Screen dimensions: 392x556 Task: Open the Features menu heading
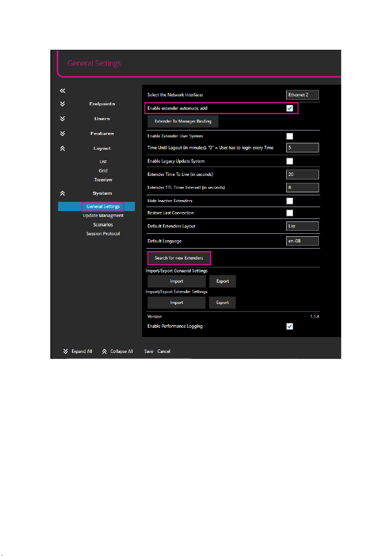(x=102, y=133)
